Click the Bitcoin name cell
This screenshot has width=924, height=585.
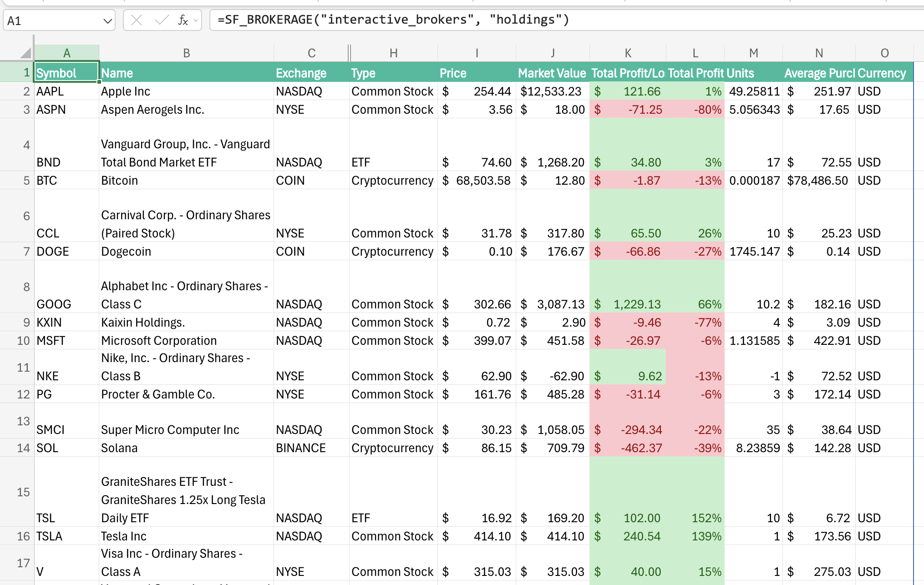187,181
